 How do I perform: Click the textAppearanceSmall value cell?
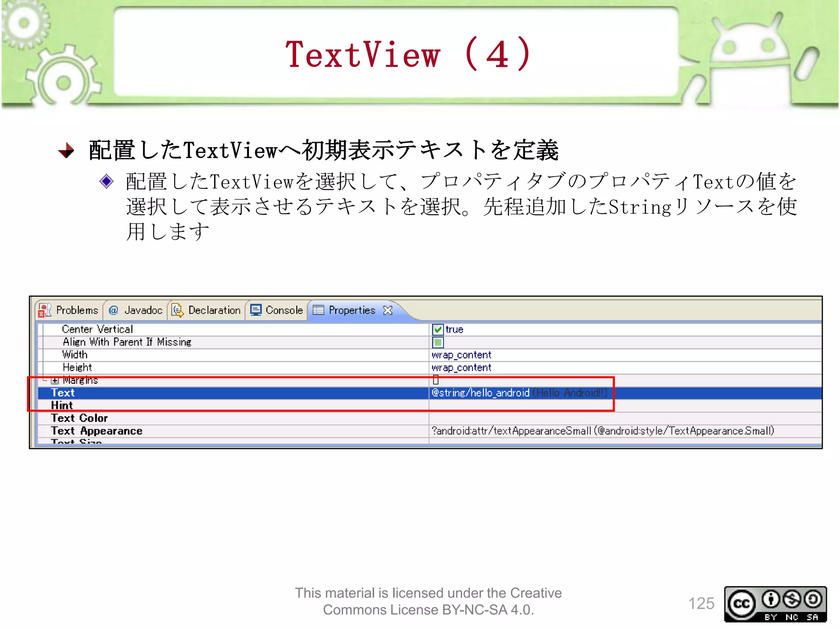625,431
